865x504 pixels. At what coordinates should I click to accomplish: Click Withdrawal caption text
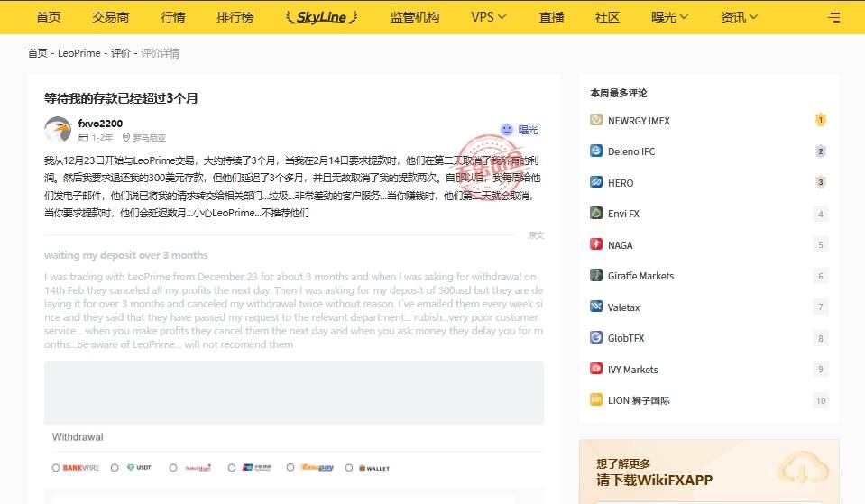click(x=78, y=436)
